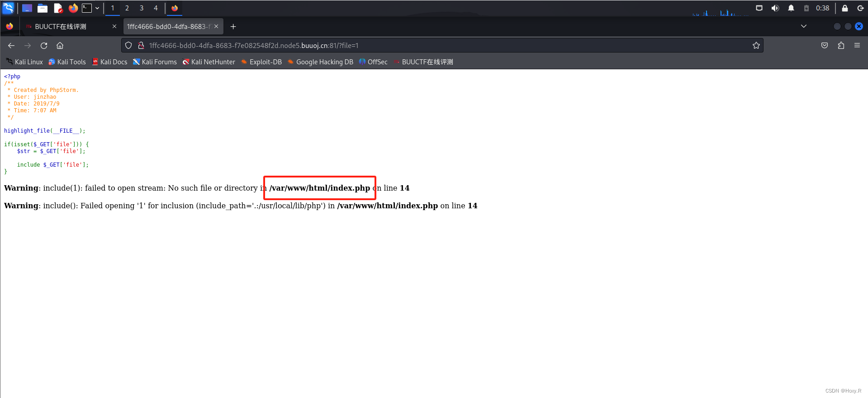Expand the terminal launcher dropdown arrow

(97, 8)
